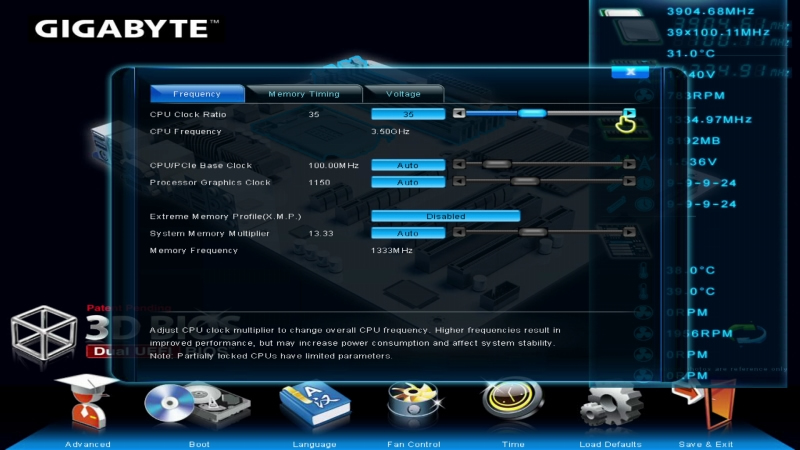Click the refresh arrows icon beside 1956RPM
The image size is (800, 450).
pos(748,334)
